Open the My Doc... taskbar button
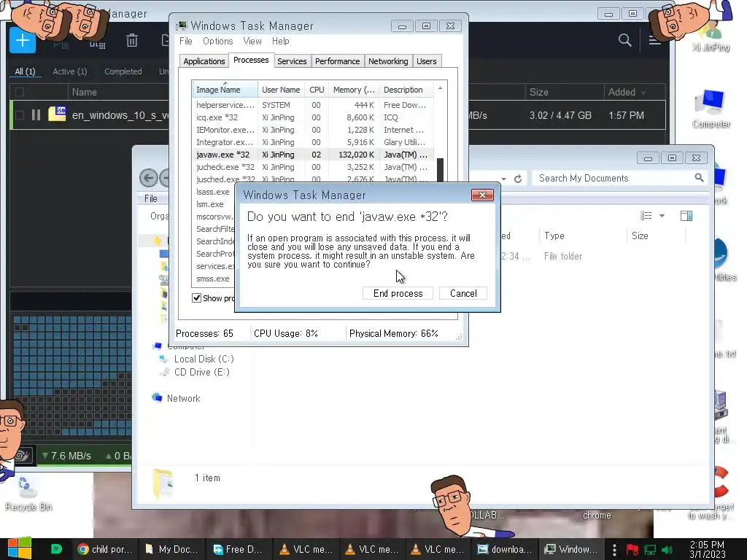 click(x=171, y=549)
